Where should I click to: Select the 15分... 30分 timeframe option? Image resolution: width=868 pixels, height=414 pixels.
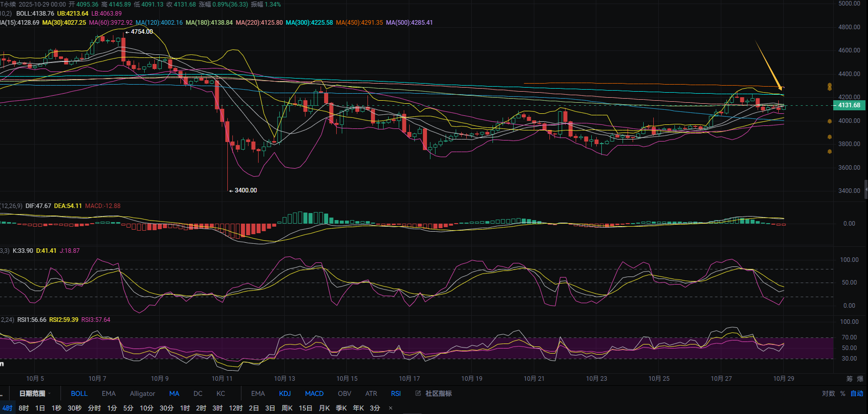pos(166,408)
